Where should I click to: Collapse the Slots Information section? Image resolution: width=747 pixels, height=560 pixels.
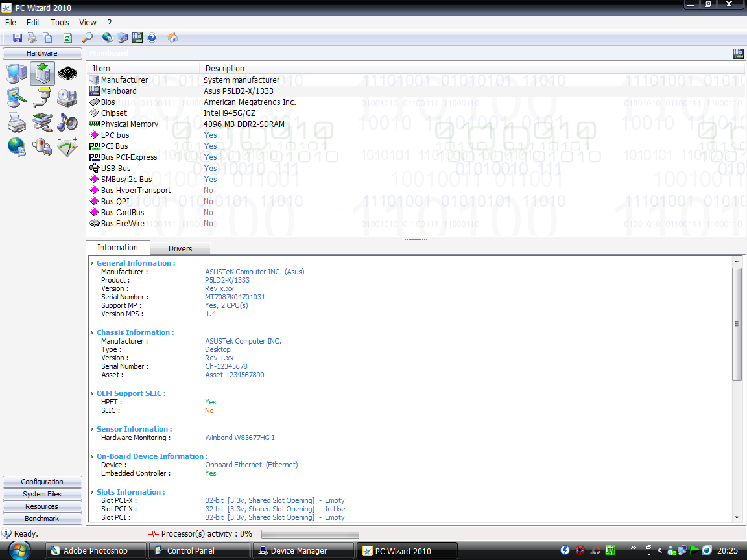tap(92, 493)
